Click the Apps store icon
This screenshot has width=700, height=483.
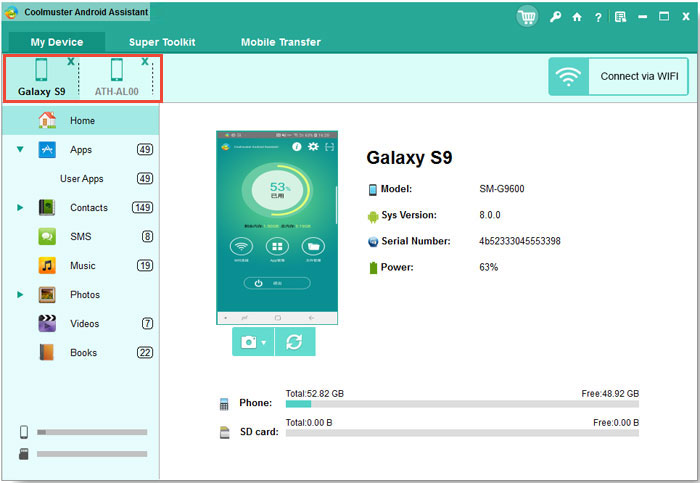[x=47, y=150]
